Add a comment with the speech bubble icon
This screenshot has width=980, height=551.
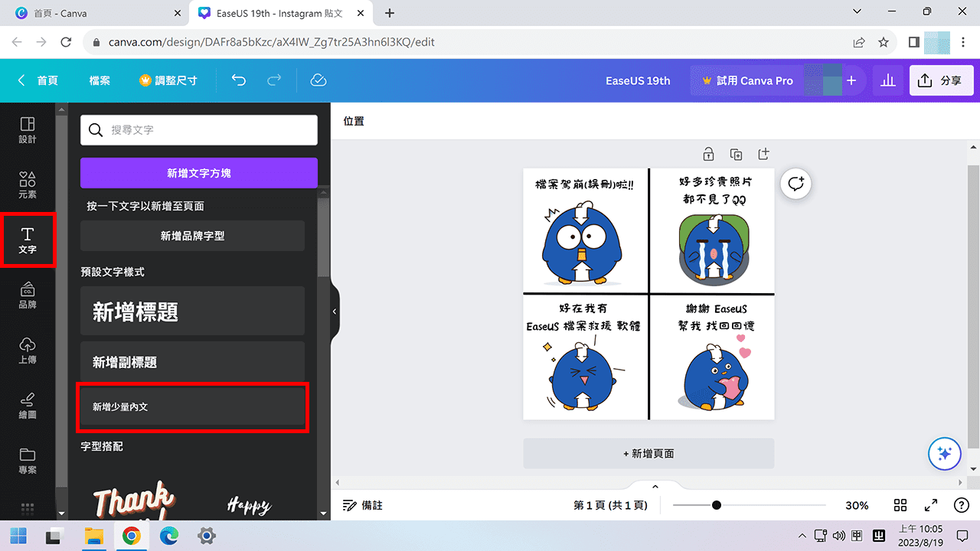[x=795, y=184]
